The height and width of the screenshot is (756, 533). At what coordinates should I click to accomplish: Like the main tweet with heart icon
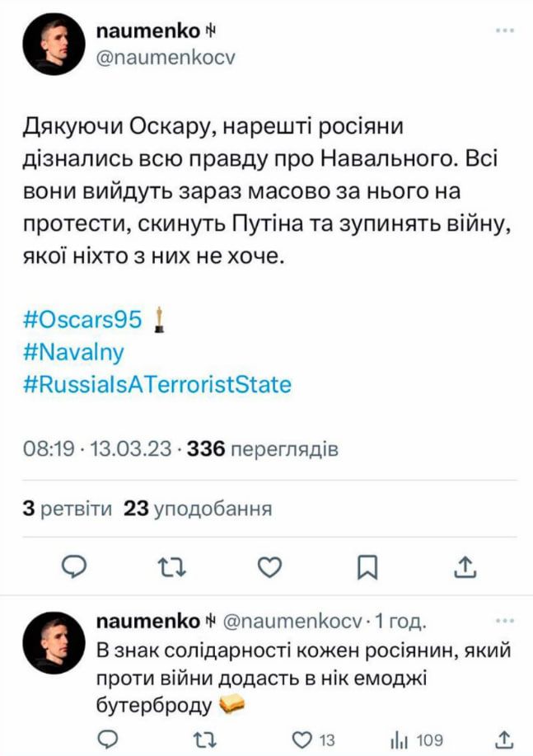tap(269, 566)
